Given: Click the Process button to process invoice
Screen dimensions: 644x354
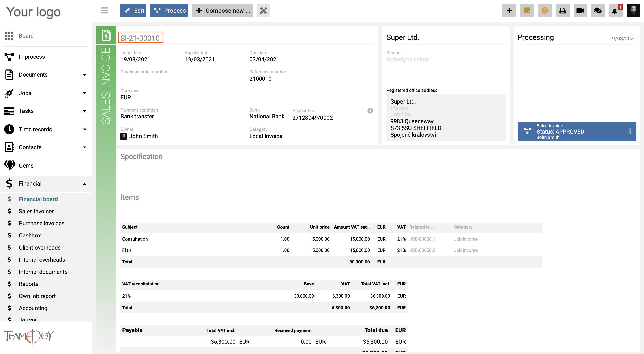Looking at the screenshot, I should (x=170, y=10).
